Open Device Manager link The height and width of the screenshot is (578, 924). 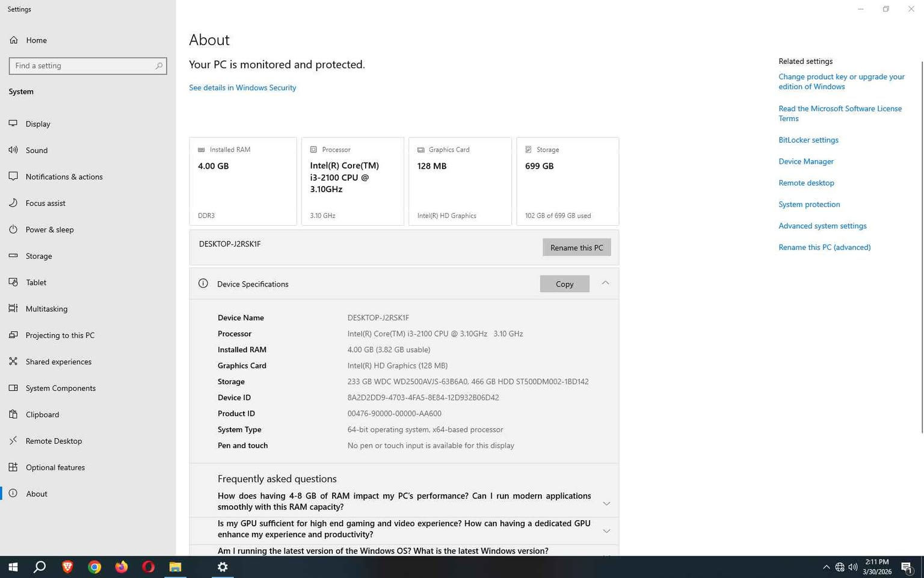805,161
